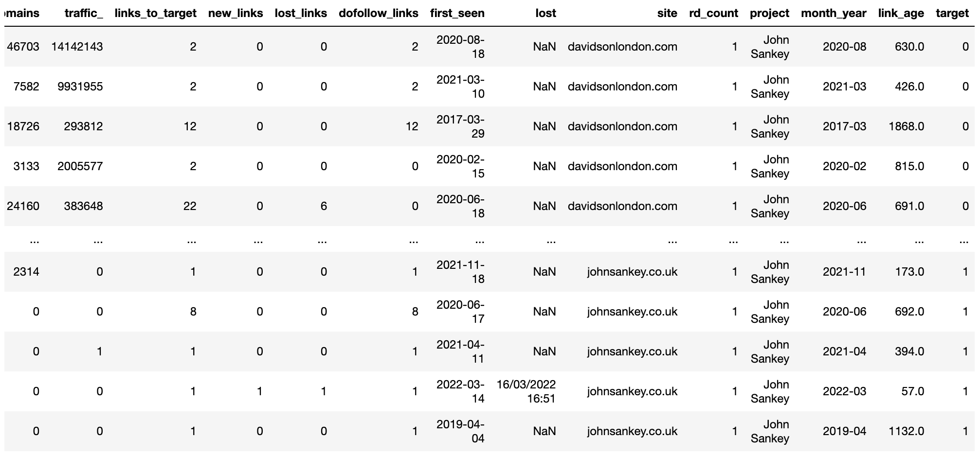Click the month_year column header

[x=834, y=13]
